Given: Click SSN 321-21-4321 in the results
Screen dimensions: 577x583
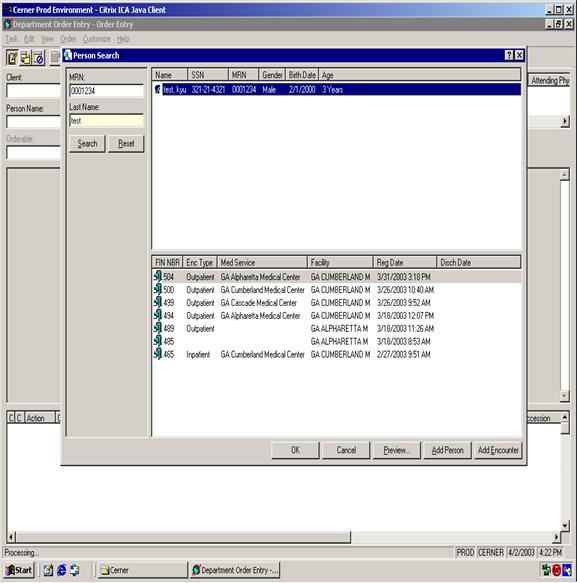Looking at the screenshot, I should pos(208,89).
